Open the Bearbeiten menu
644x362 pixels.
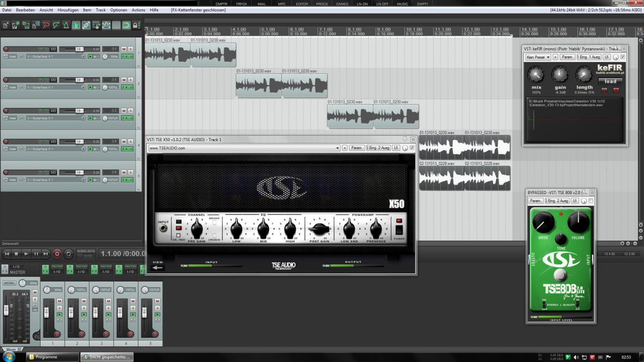pos(25,10)
